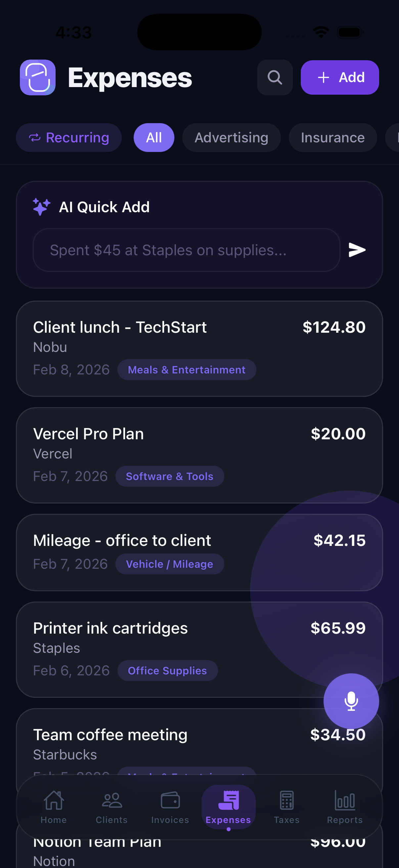Expand the Vercel Pro Plan expense card

coord(199,454)
